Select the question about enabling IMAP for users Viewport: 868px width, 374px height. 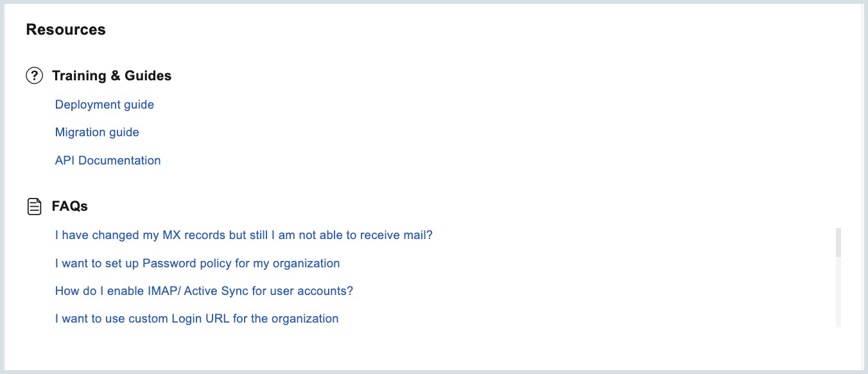point(204,291)
